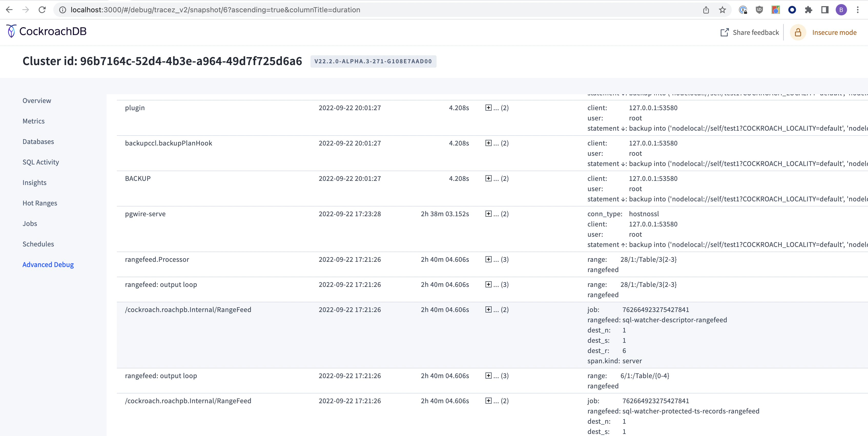Expand the statement tag in BACKUP row
Screen dimensions: 868x436
pos(623,199)
